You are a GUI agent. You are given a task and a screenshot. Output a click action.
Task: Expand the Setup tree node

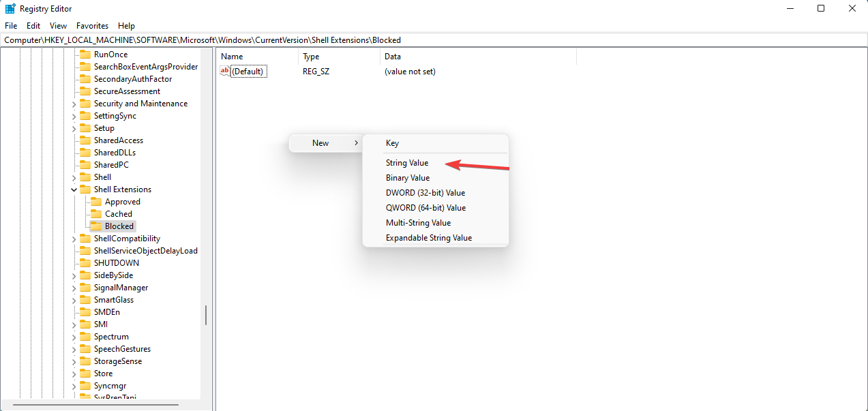coord(74,128)
